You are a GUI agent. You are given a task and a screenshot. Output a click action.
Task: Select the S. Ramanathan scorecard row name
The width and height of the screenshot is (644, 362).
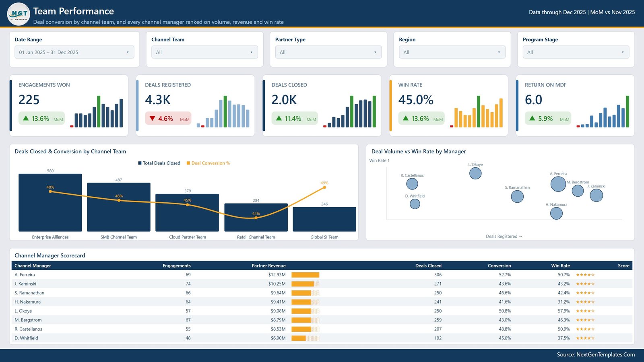tap(29, 293)
